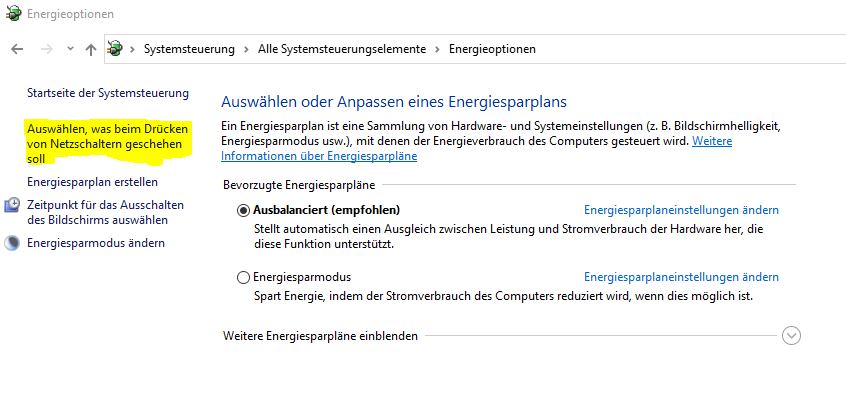Click Energiesparplan erstellen in sidebar
This screenshot has width=846, height=394.
[x=92, y=182]
